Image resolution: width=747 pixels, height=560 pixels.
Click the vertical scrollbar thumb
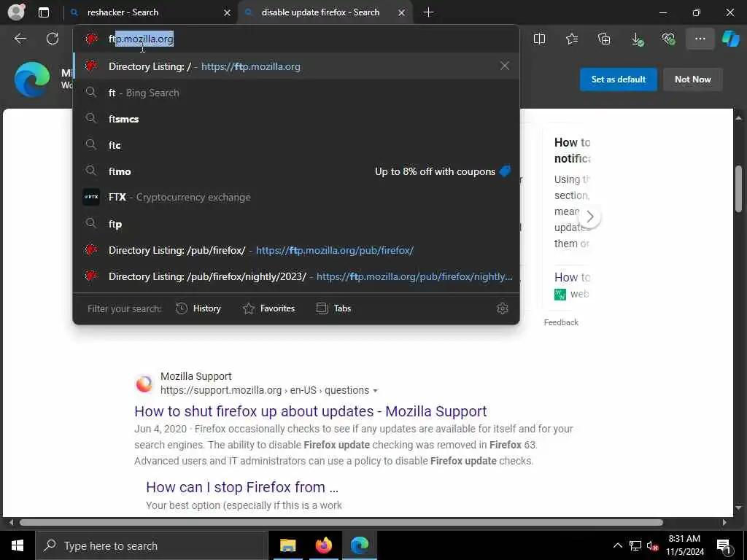click(738, 189)
